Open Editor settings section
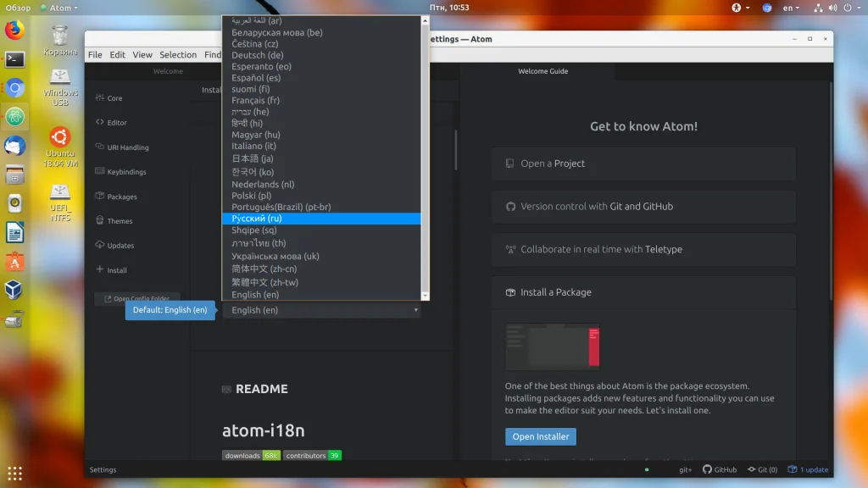The image size is (868, 488). pos(111,122)
